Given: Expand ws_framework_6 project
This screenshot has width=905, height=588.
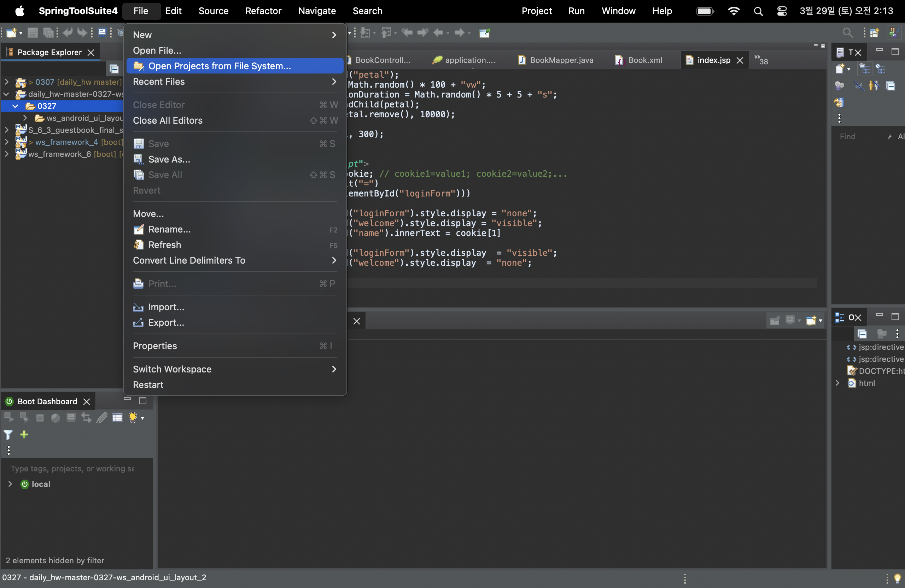Looking at the screenshot, I should [x=6, y=154].
